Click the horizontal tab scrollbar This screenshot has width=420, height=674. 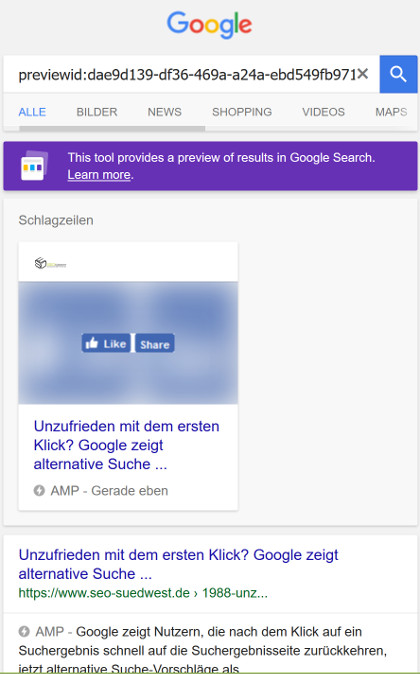pos(112,128)
